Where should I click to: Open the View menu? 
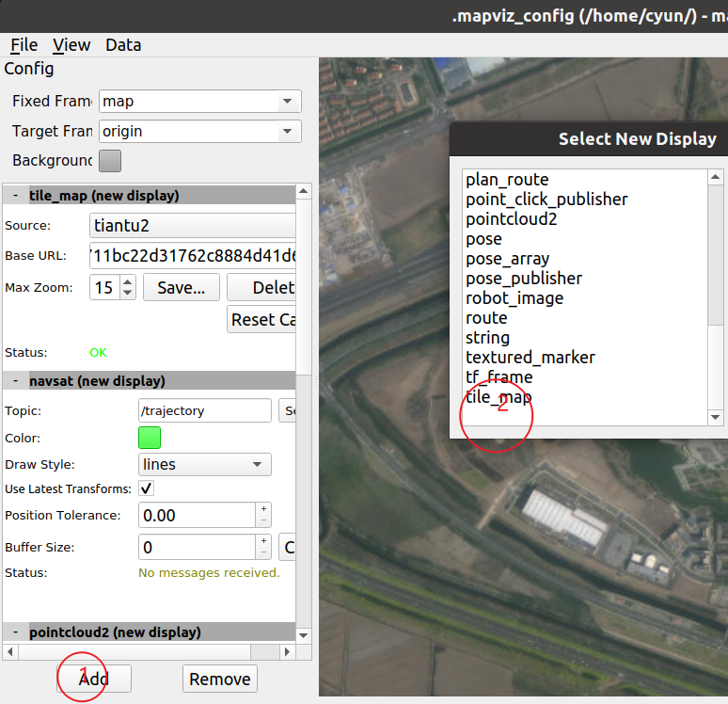(x=71, y=45)
